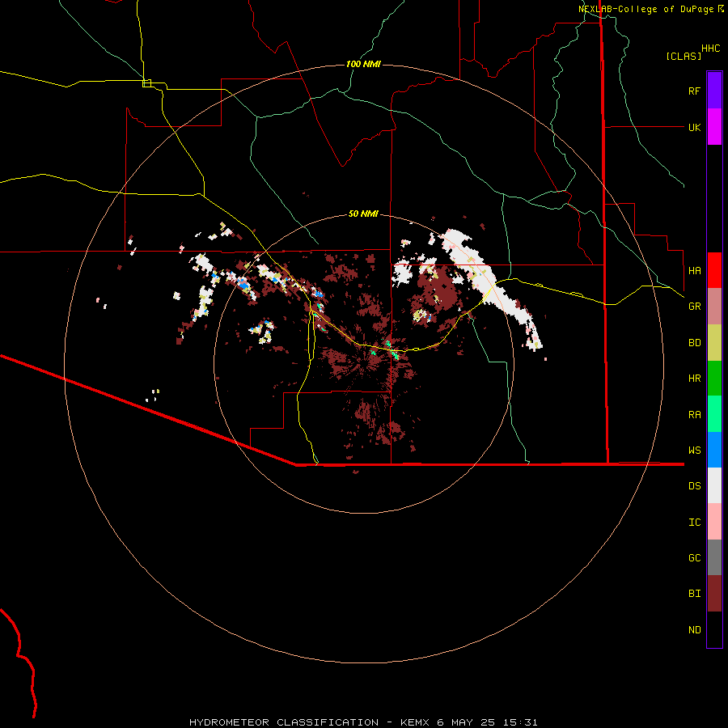Image resolution: width=728 pixels, height=728 pixels.
Task: Click the HHC product code label
Action: 711,49
